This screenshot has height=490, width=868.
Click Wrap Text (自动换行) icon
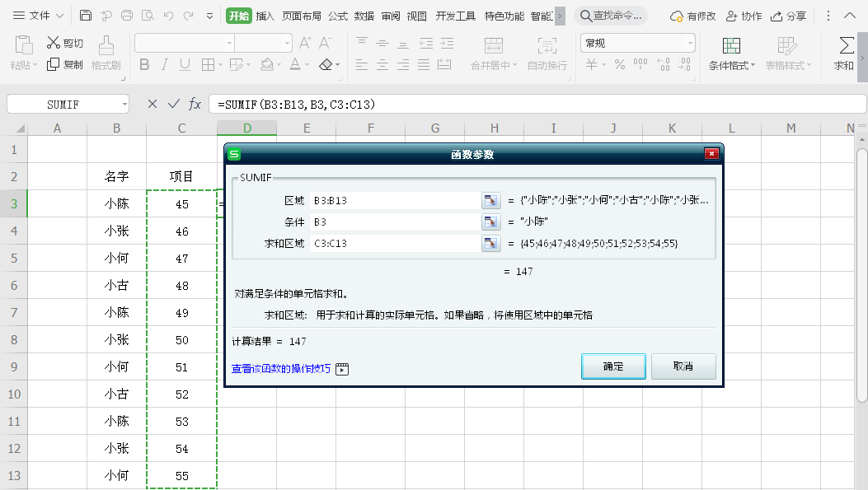point(547,45)
